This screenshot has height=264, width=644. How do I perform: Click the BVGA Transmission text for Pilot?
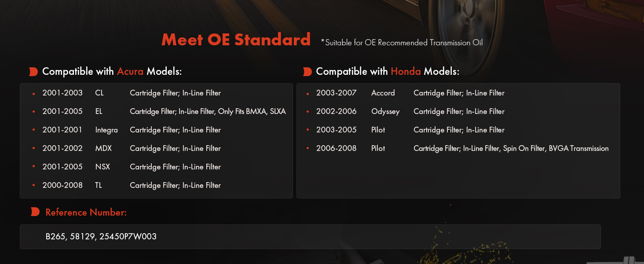click(578, 149)
